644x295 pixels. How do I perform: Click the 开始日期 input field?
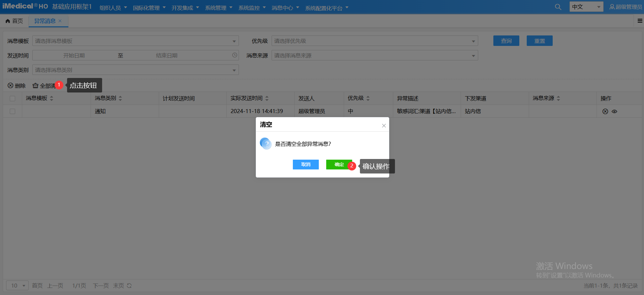[x=74, y=56]
